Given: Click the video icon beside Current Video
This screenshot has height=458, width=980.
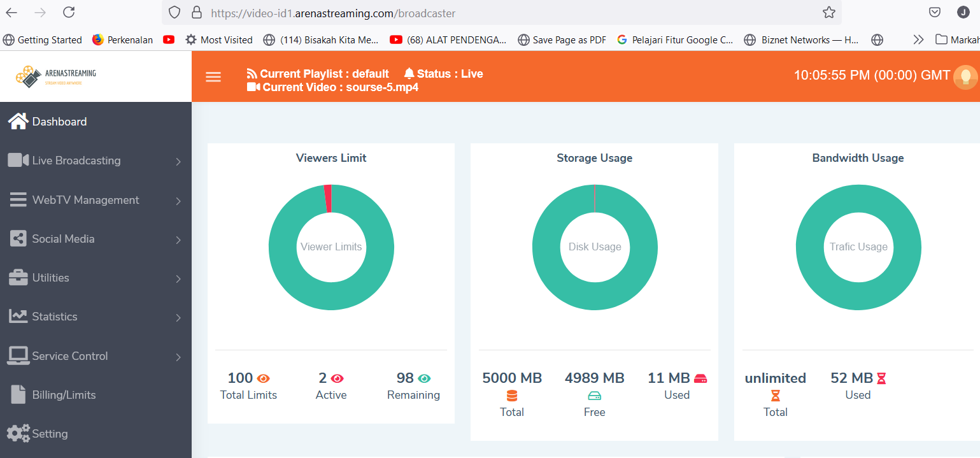Looking at the screenshot, I should point(253,87).
